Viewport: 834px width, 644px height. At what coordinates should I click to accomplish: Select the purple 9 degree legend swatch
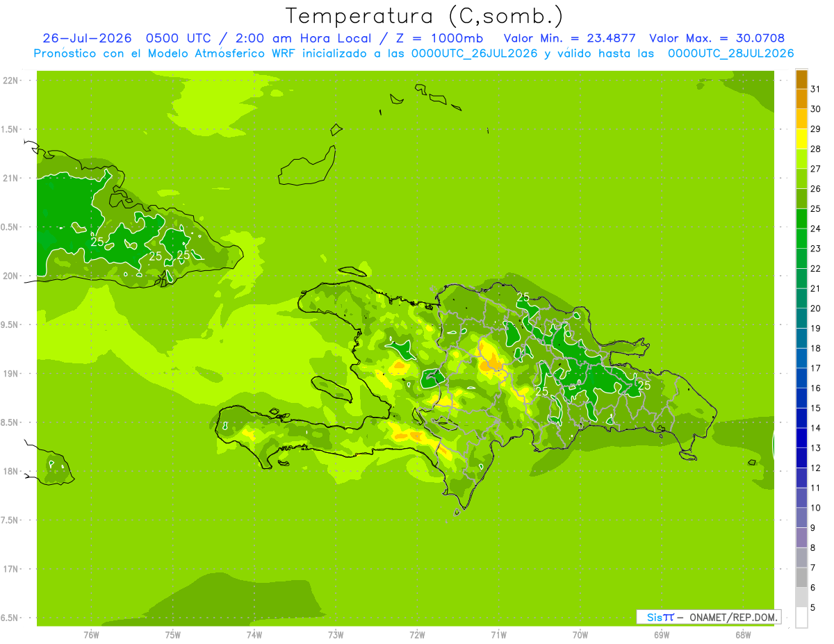(x=801, y=518)
